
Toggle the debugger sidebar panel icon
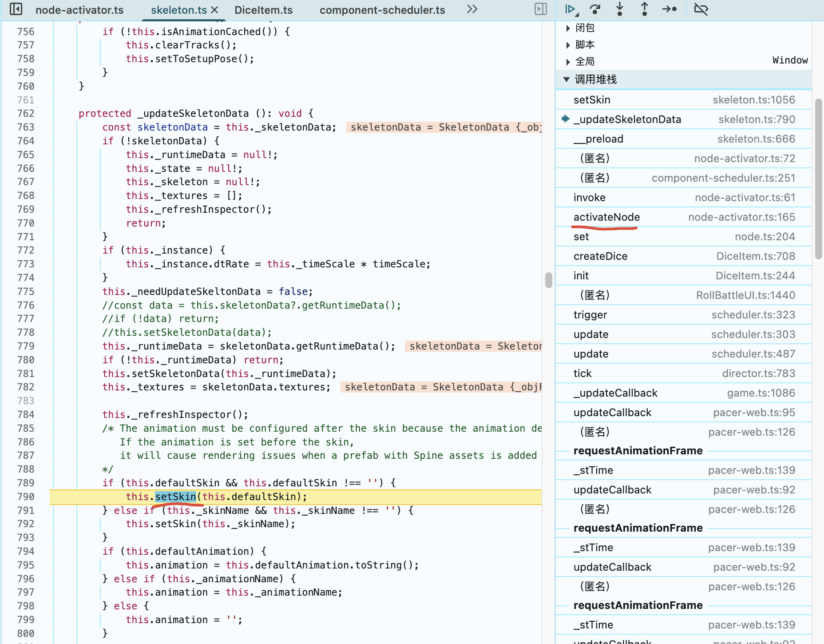[541, 9]
